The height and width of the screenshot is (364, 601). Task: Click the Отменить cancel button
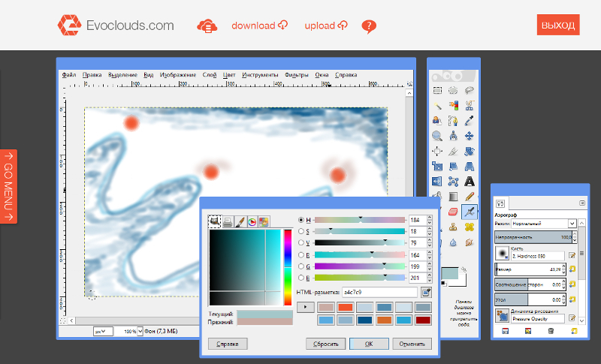[412, 344]
